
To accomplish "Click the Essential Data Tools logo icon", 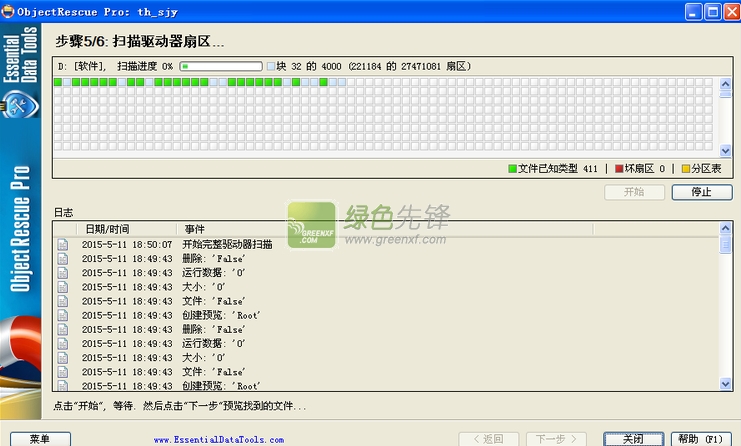I will (x=20, y=104).
